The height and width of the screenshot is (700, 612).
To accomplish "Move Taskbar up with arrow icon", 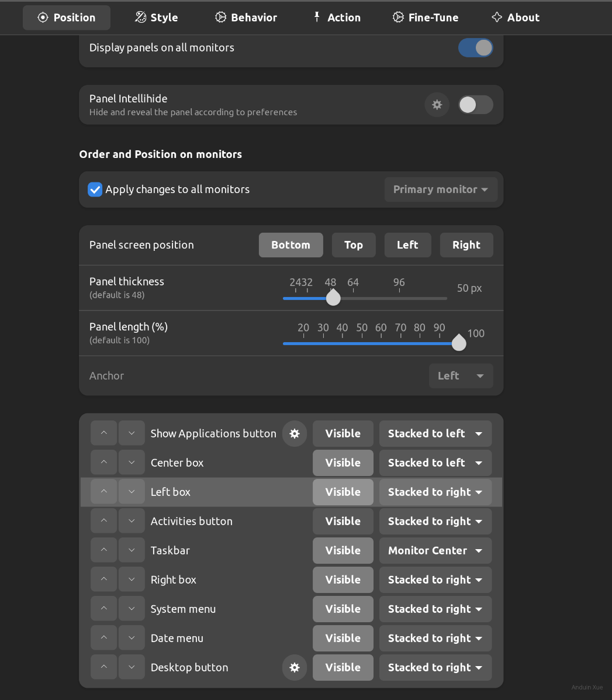I will 104,550.
